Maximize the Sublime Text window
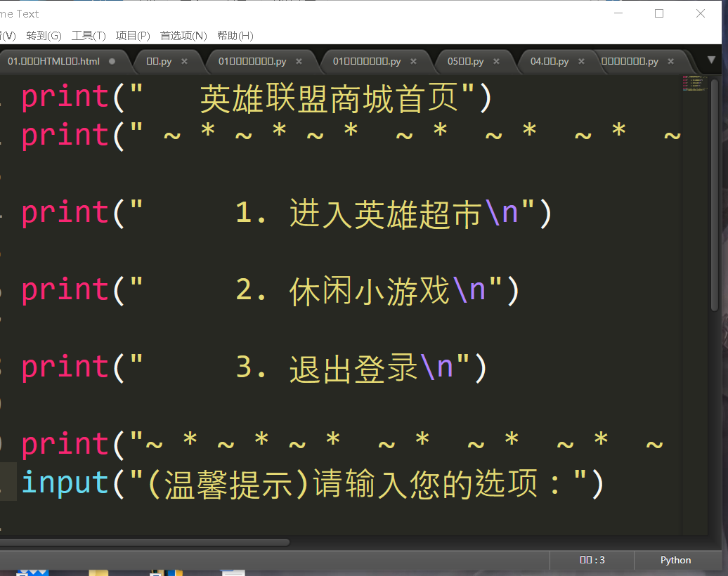728x576 pixels. click(659, 13)
